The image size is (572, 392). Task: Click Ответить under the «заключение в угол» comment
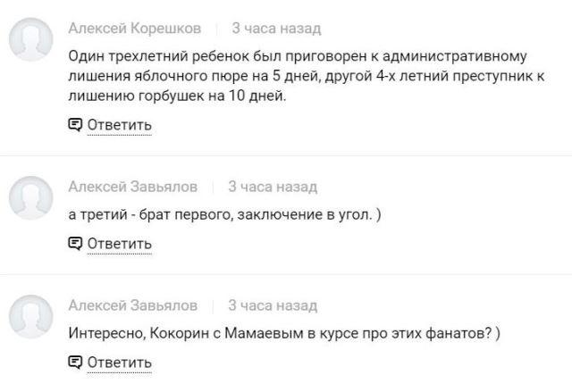[x=119, y=244]
